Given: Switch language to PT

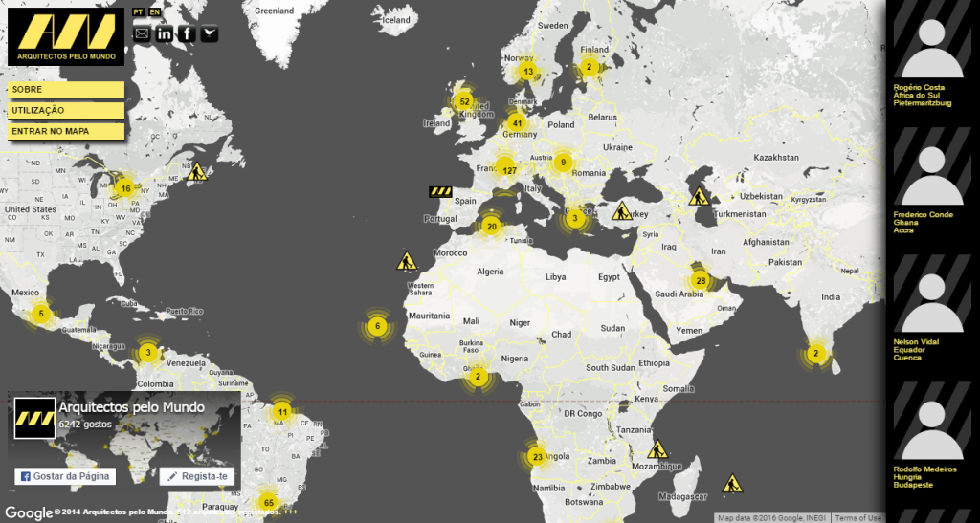Looking at the screenshot, I should (139, 12).
